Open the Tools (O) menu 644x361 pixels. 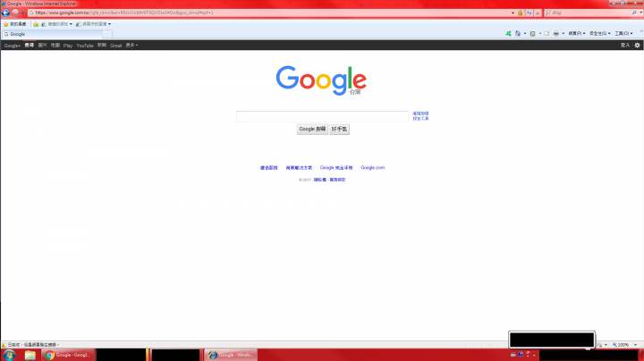tap(623, 34)
